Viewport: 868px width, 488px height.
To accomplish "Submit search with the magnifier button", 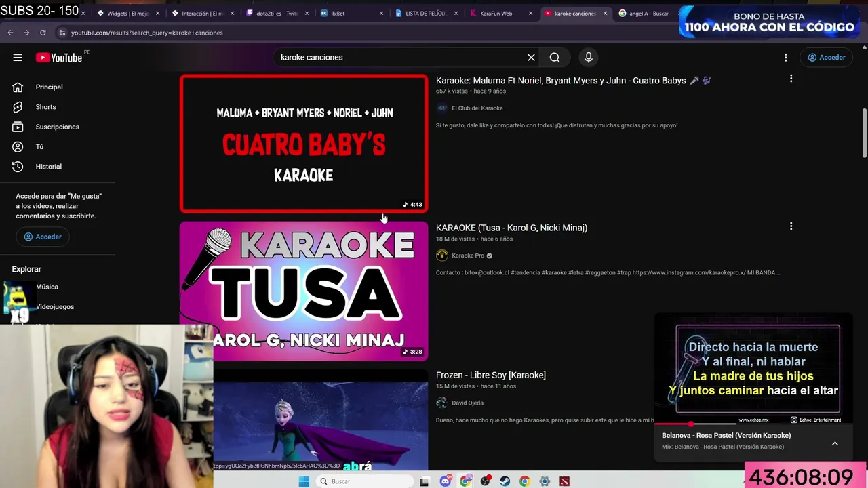I will 555,58.
